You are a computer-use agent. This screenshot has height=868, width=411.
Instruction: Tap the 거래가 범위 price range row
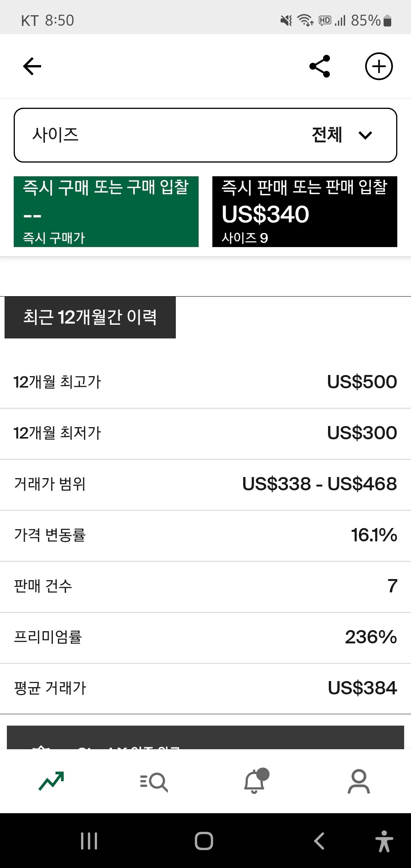tap(205, 484)
